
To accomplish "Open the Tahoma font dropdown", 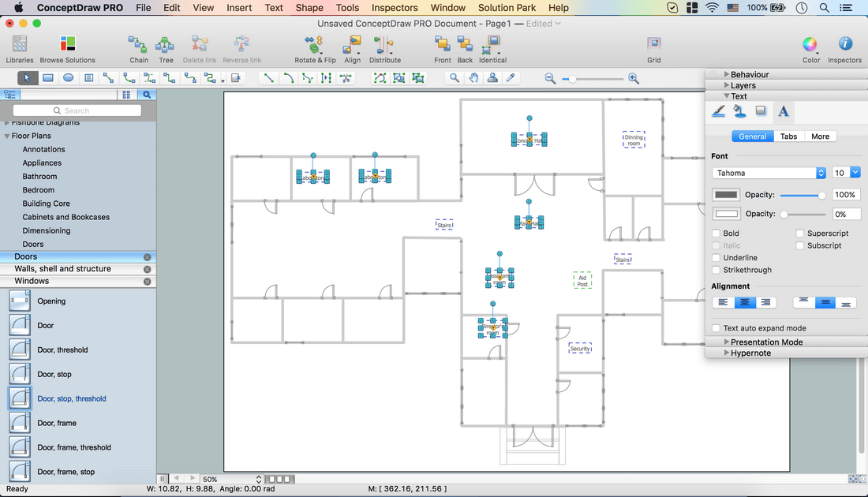I will pyautogui.click(x=769, y=173).
